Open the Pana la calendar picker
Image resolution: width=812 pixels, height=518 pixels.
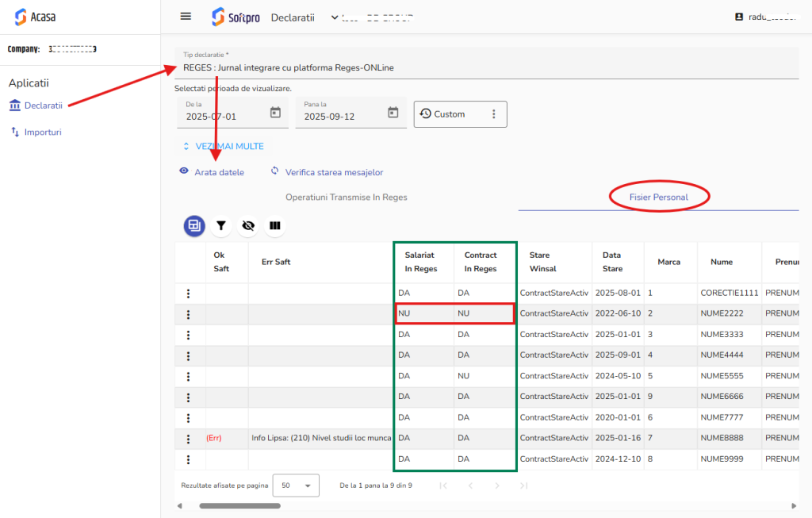[x=393, y=113]
